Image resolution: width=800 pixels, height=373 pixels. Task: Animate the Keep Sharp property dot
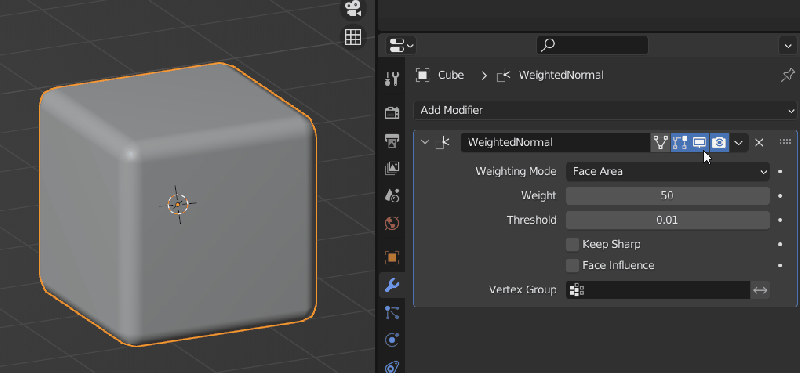[780, 244]
